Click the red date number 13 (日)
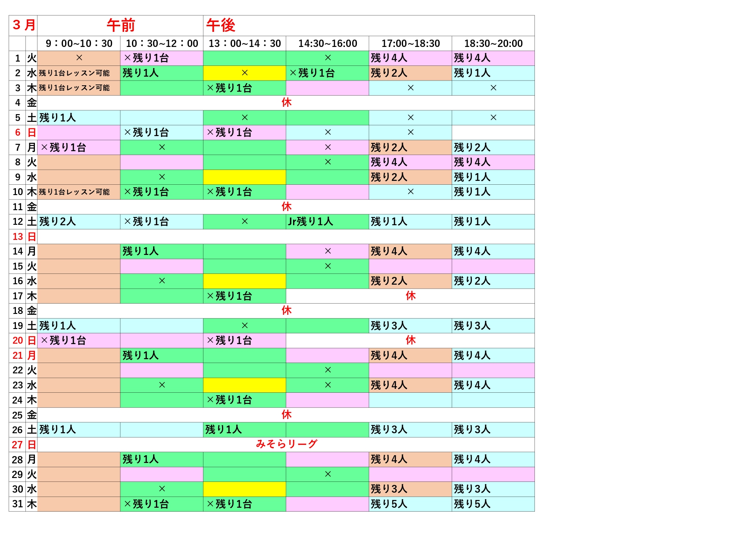Image resolution: width=756 pixels, height=534 pixels. click(x=18, y=236)
